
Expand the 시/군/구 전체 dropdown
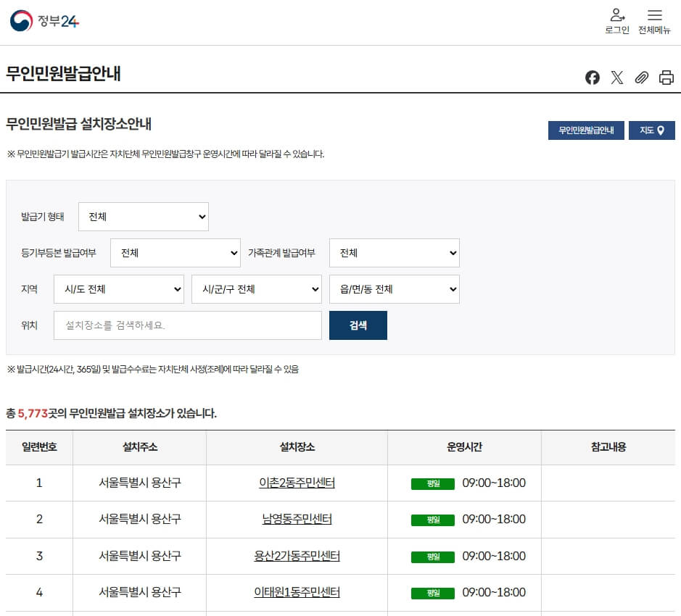[x=256, y=288]
